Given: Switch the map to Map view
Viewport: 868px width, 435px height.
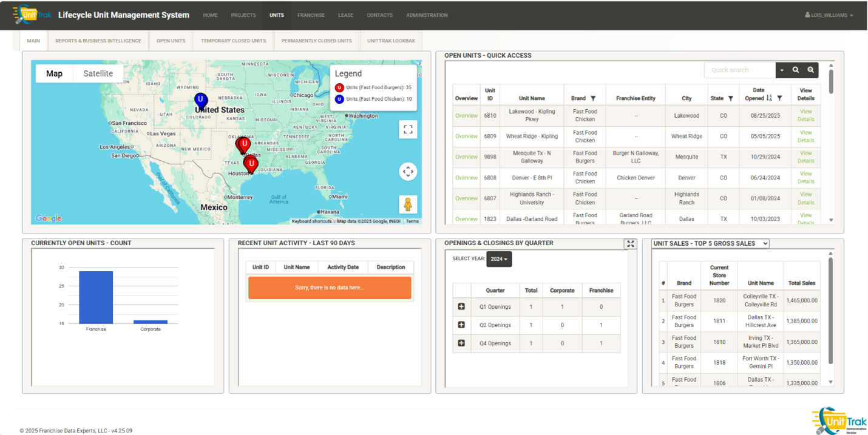Looking at the screenshot, I should (x=54, y=73).
